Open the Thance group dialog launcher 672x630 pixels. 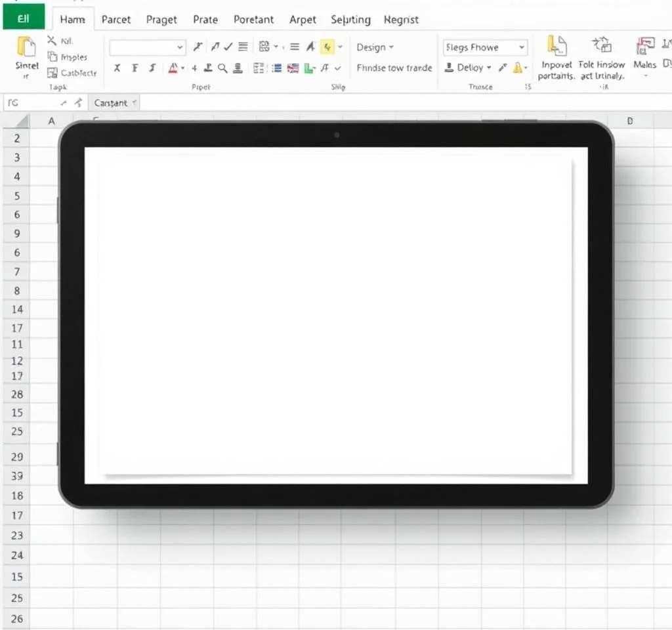(528, 87)
